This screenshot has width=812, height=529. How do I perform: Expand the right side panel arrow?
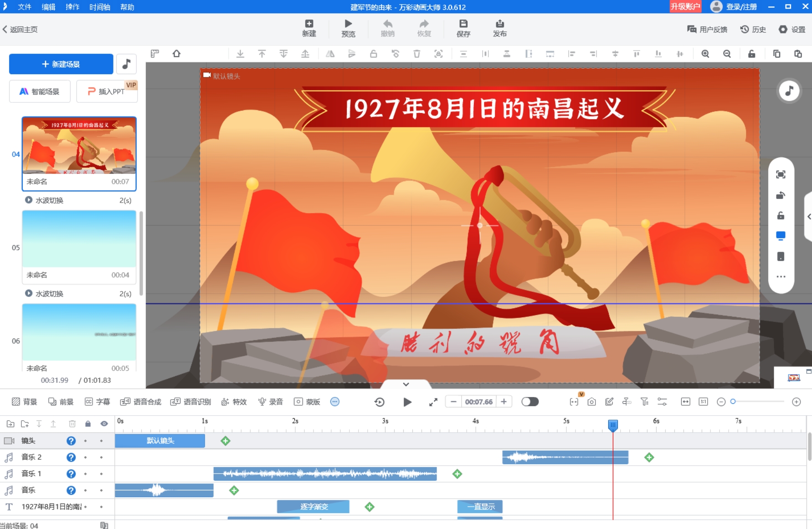(809, 217)
